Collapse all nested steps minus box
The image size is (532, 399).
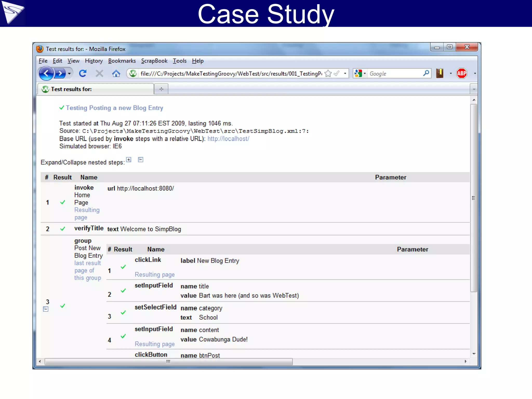(x=141, y=160)
